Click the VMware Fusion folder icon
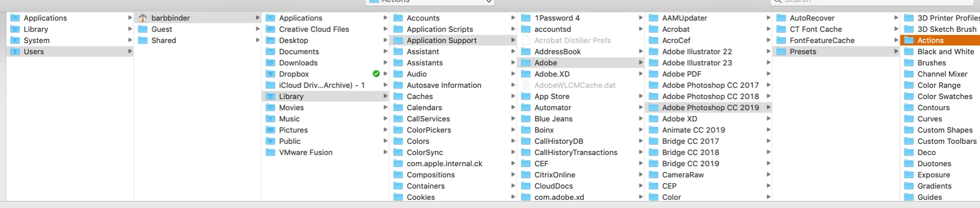This screenshot has width=980, height=208. pos(271,152)
